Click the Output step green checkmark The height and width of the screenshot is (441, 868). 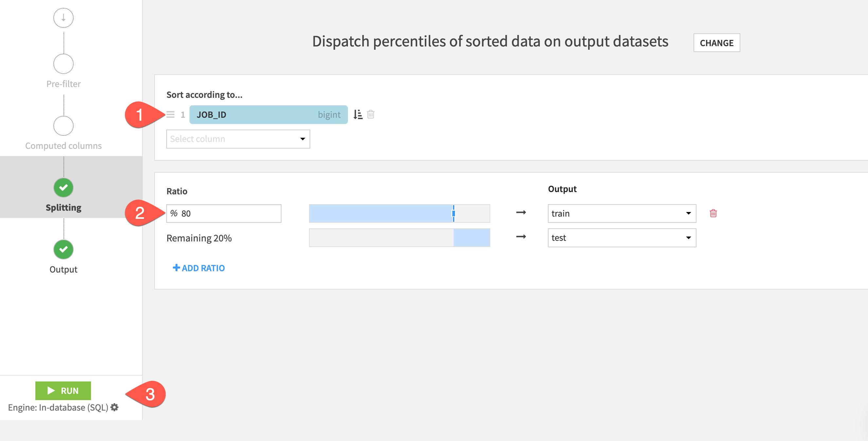tap(63, 249)
